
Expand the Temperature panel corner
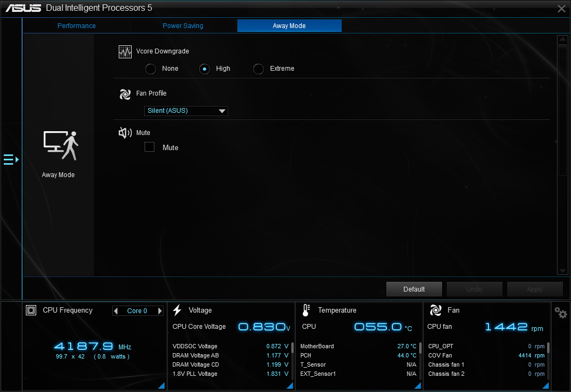418,386
